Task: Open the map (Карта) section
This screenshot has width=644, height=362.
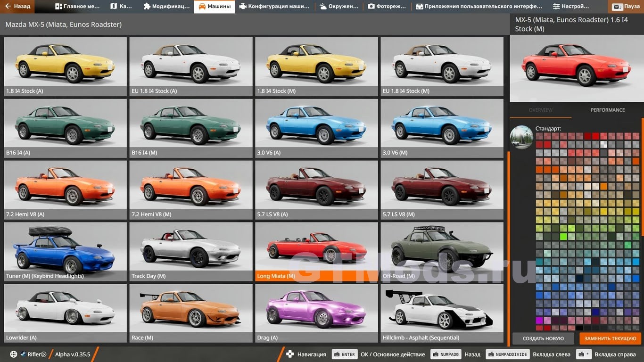Action: 121,7
